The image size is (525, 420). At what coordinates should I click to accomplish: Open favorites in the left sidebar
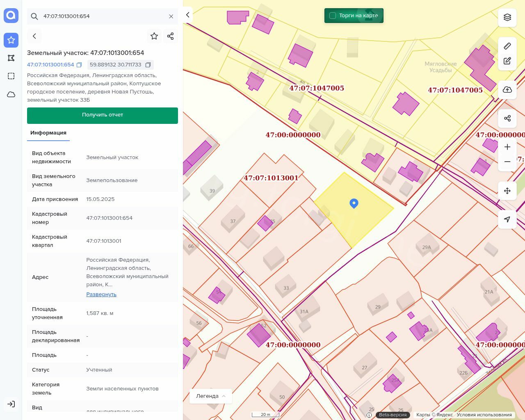pos(11,40)
